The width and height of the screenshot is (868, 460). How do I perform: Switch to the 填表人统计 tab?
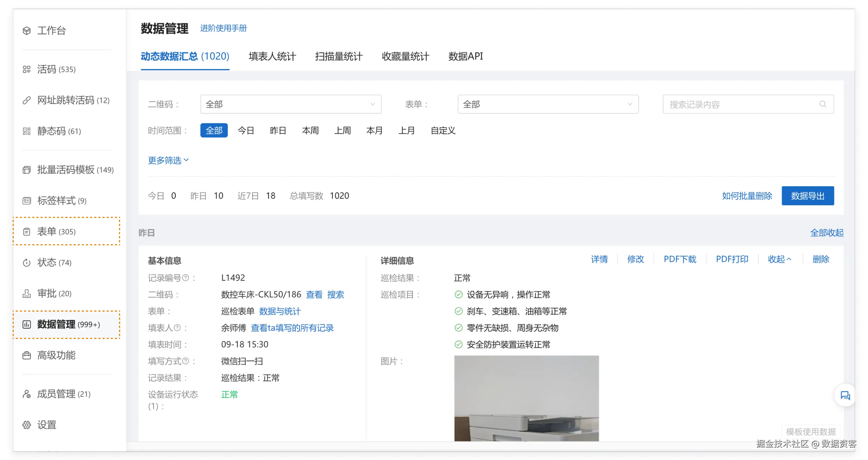(272, 56)
